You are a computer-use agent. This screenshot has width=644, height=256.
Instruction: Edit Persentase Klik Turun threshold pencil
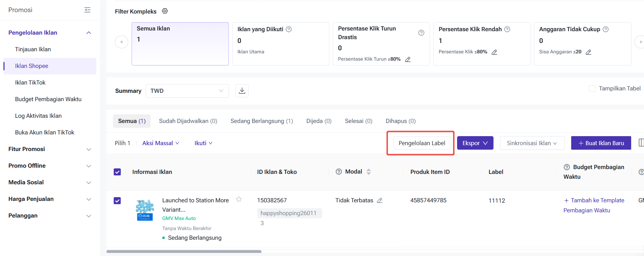408,59
